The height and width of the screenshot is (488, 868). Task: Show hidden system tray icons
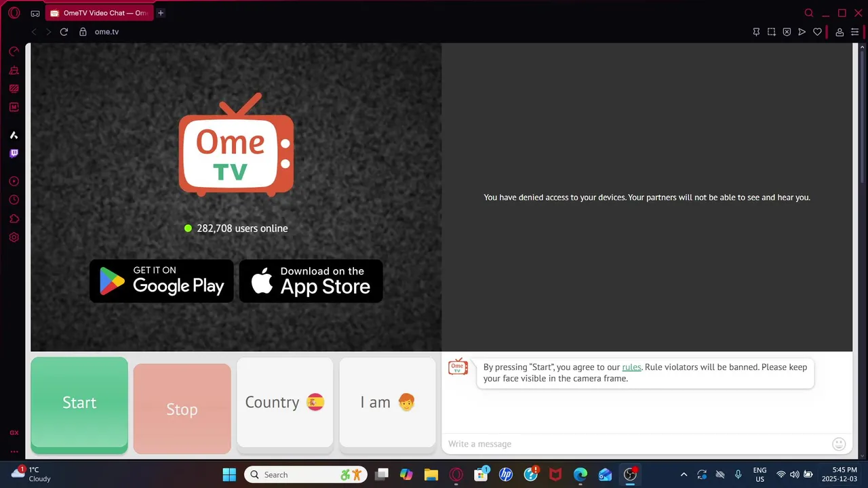[684, 474]
